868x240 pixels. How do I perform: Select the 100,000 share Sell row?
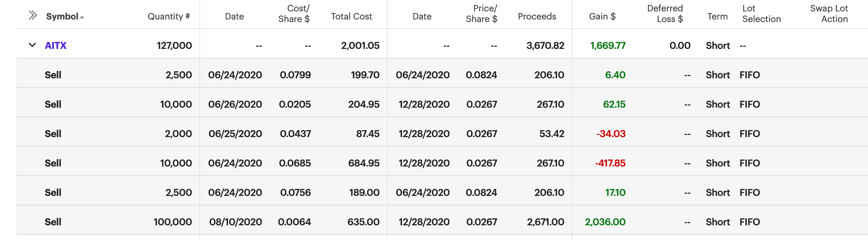coord(53,222)
